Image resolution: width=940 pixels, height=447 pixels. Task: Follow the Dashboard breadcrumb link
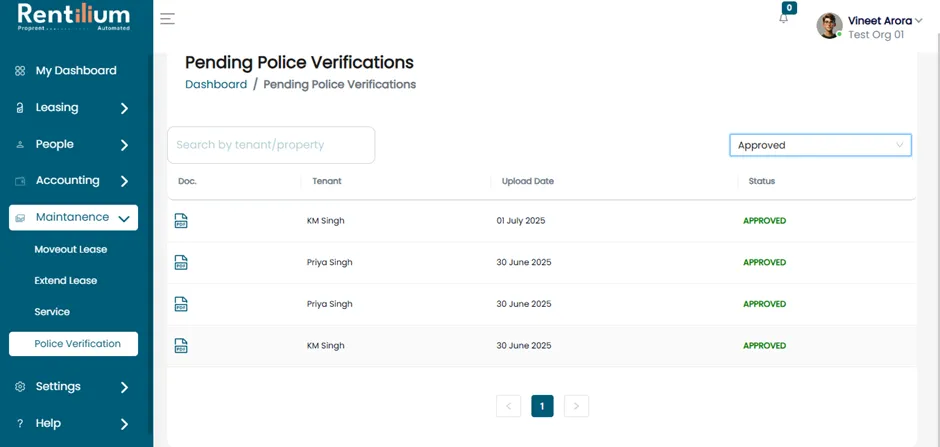click(216, 84)
